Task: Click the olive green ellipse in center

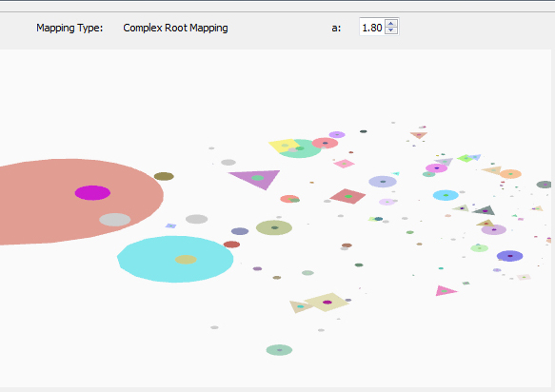Action: (274, 227)
